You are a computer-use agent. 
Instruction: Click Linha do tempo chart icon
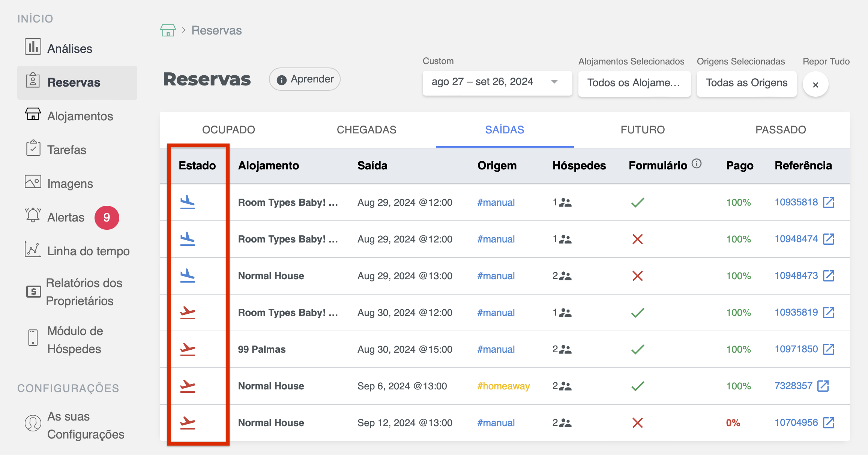[x=33, y=249]
